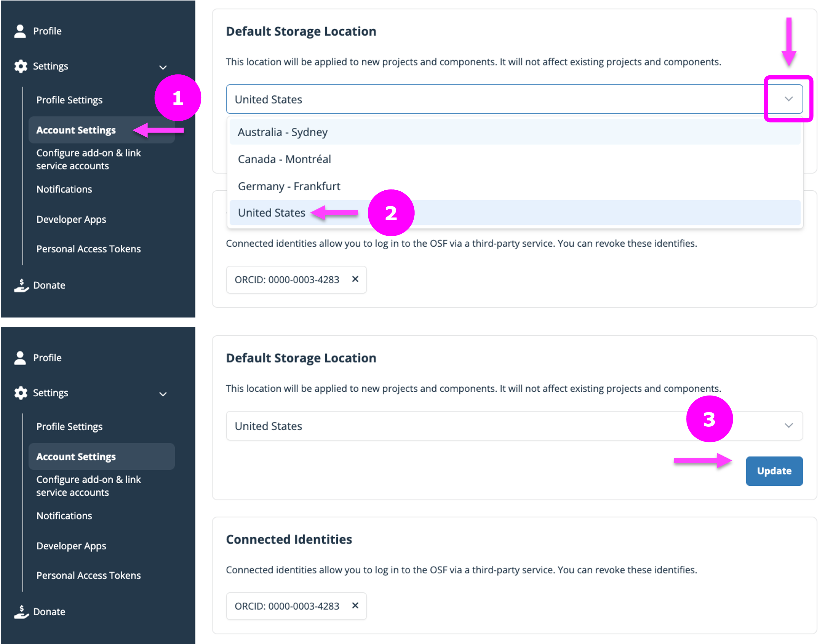Open Notifications in the top sidebar
The image size is (833, 644).
pos(64,189)
